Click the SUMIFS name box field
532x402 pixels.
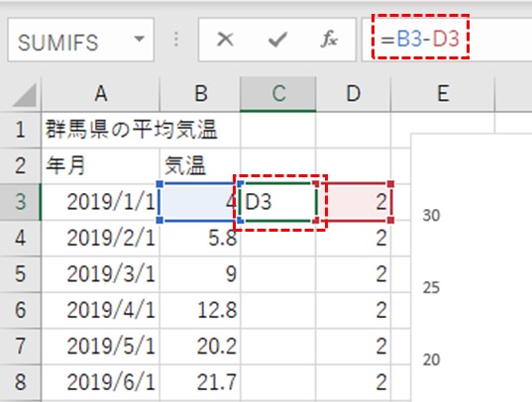point(81,40)
